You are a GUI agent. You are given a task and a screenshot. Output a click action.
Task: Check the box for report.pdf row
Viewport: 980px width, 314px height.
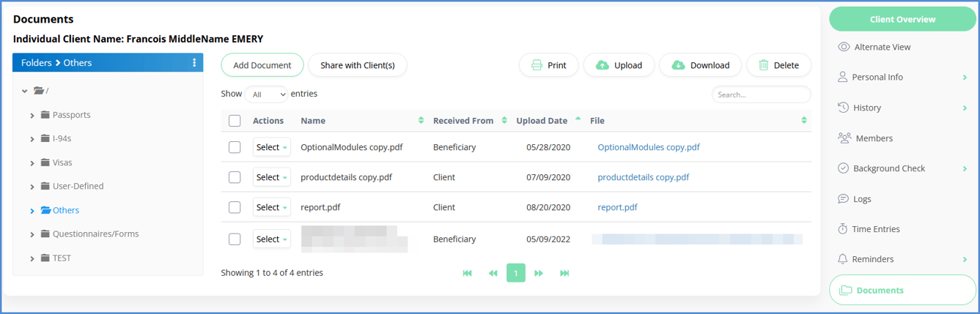click(x=235, y=207)
